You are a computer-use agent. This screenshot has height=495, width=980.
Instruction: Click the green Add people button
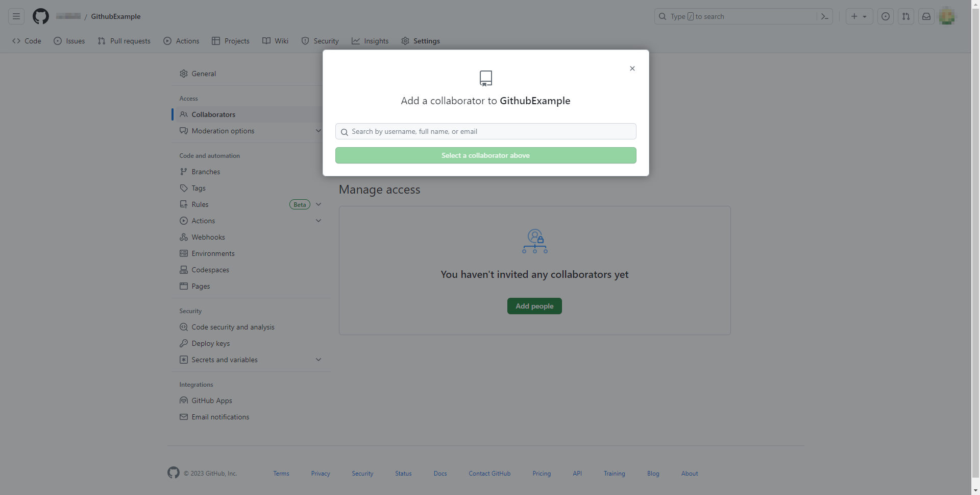[x=534, y=306]
